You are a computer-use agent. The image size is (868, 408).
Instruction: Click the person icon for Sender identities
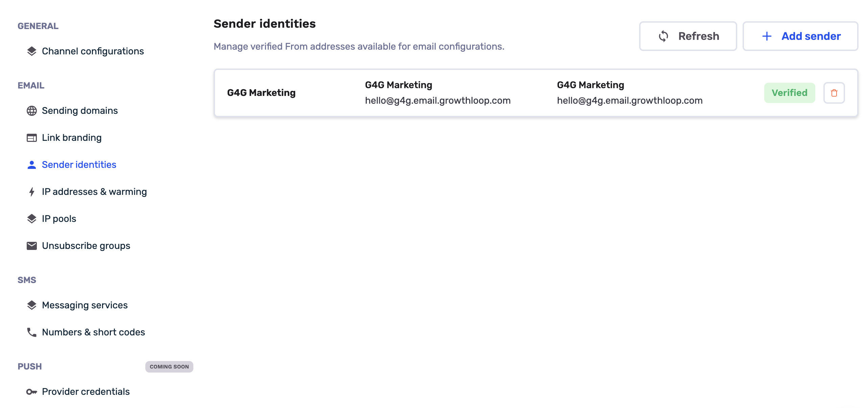32,165
